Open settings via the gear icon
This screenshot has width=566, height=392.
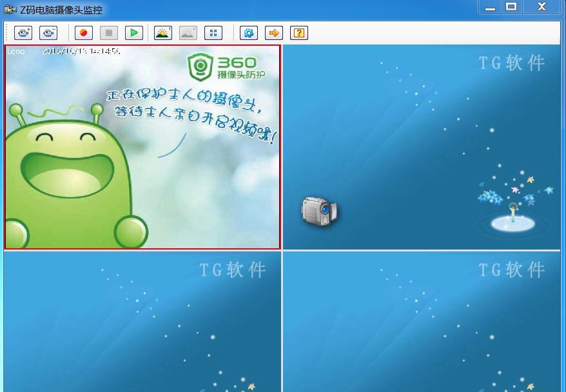coord(248,33)
